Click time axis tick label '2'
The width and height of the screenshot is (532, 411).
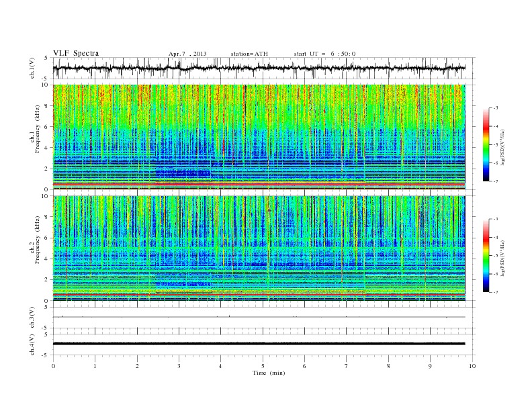pyautogui.click(x=137, y=366)
